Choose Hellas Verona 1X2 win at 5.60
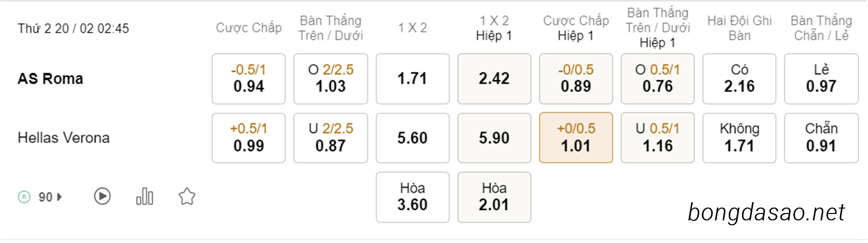 [x=413, y=138]
